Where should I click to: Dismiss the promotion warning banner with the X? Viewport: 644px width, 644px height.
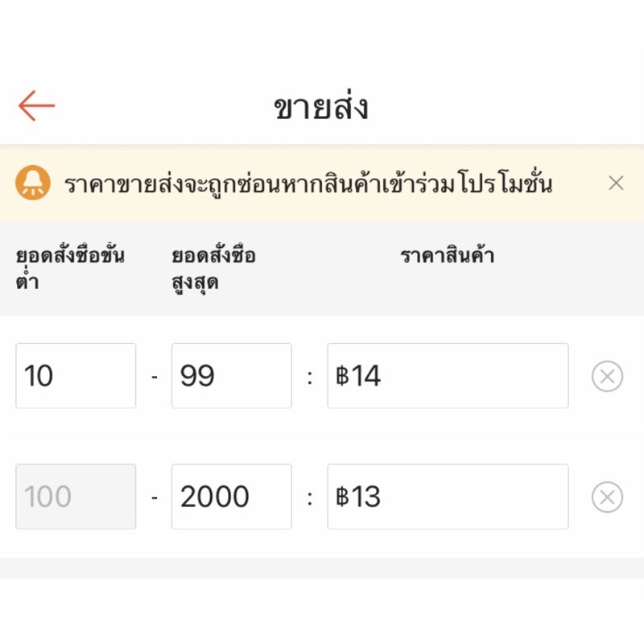(x=616, y=183)
